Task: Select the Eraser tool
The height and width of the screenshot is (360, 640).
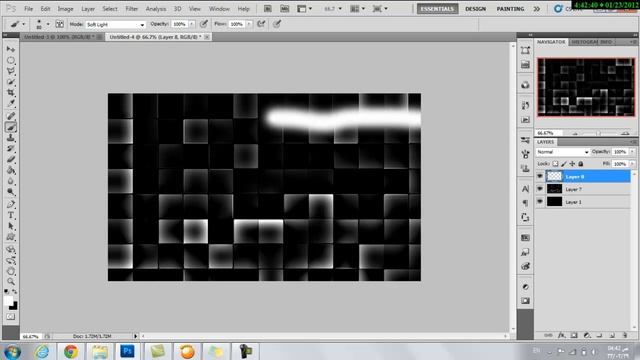Action: tap(11, 160)
